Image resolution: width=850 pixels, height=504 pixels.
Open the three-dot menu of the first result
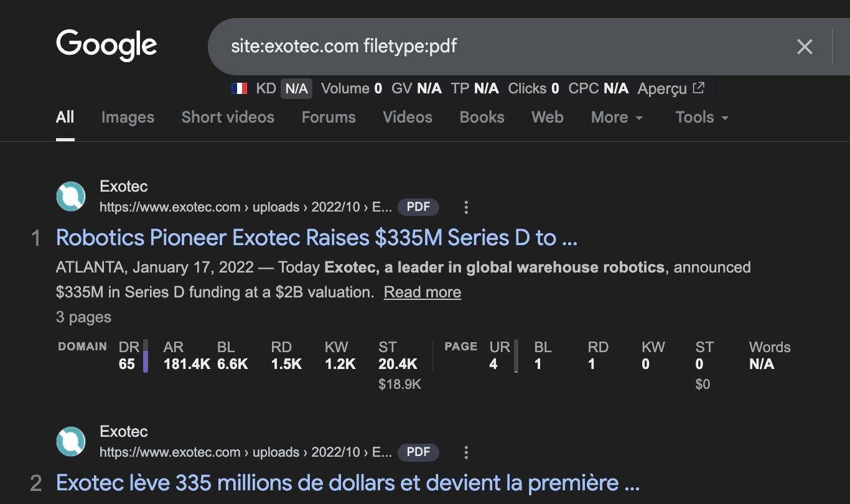466,207
